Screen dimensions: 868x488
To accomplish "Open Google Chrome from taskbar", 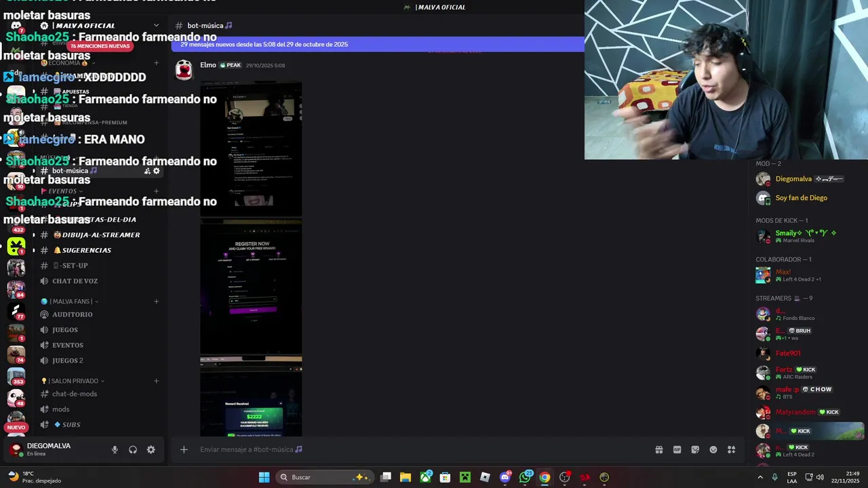I will [545, 477].
